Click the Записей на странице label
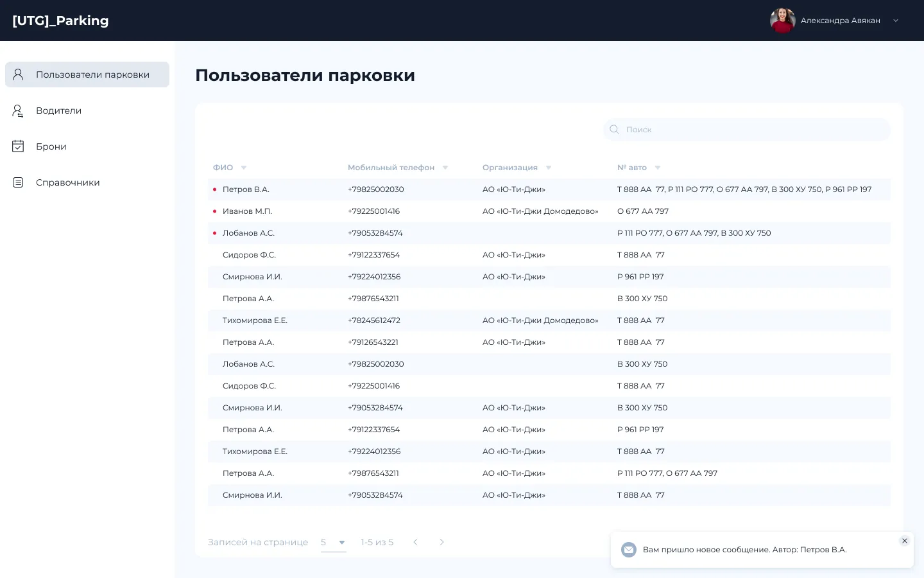Screen dimensions: 924x578 pos(258,542)
